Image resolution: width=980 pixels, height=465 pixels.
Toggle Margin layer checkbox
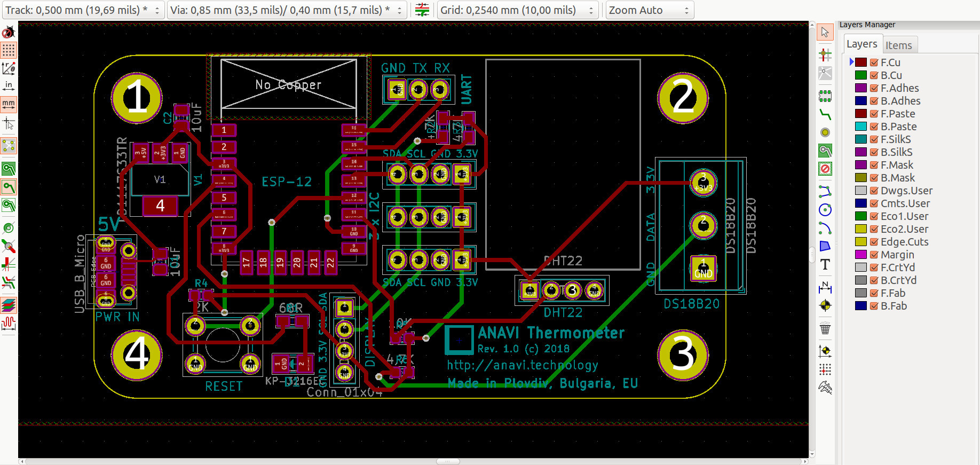point(874,255)
